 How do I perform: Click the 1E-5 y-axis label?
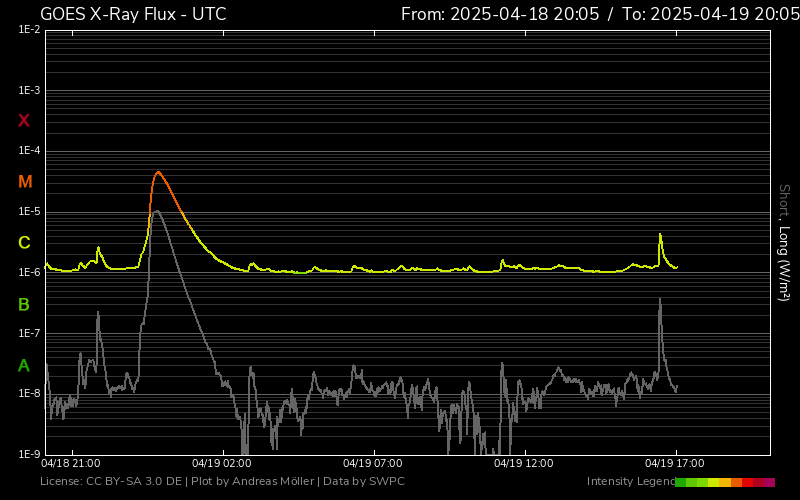coord(29,212)
